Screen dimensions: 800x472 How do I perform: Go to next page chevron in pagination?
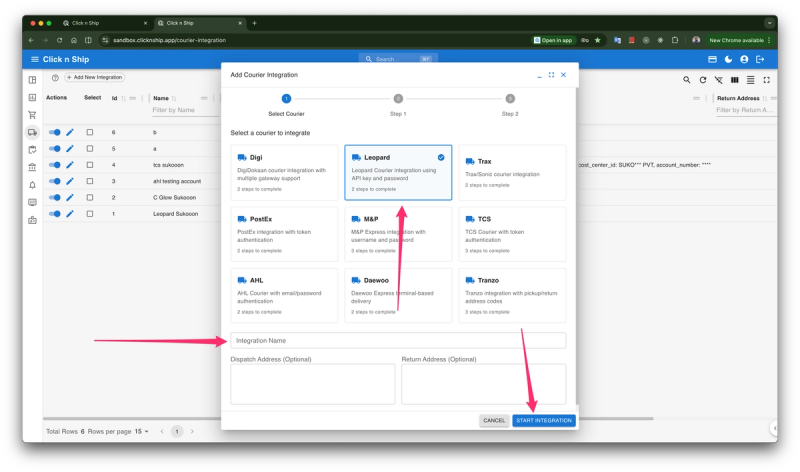pyautogui.click(x=192, y=431)
